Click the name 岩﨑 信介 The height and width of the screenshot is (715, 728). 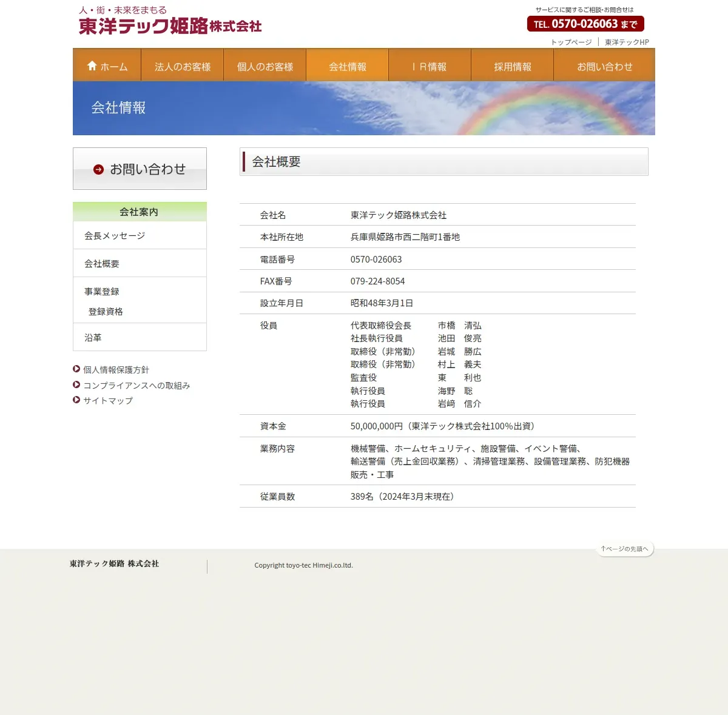tap(460, 403)
